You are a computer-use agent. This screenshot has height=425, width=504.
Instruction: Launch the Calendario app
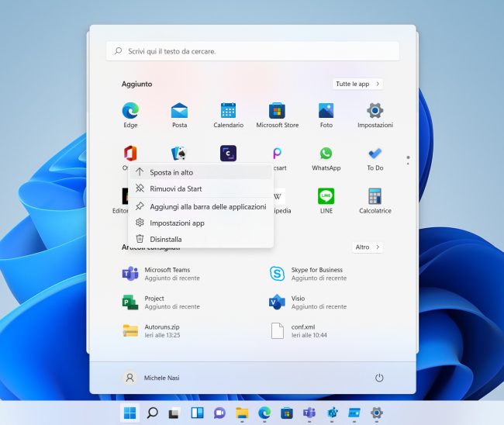[x=228, y=115]
